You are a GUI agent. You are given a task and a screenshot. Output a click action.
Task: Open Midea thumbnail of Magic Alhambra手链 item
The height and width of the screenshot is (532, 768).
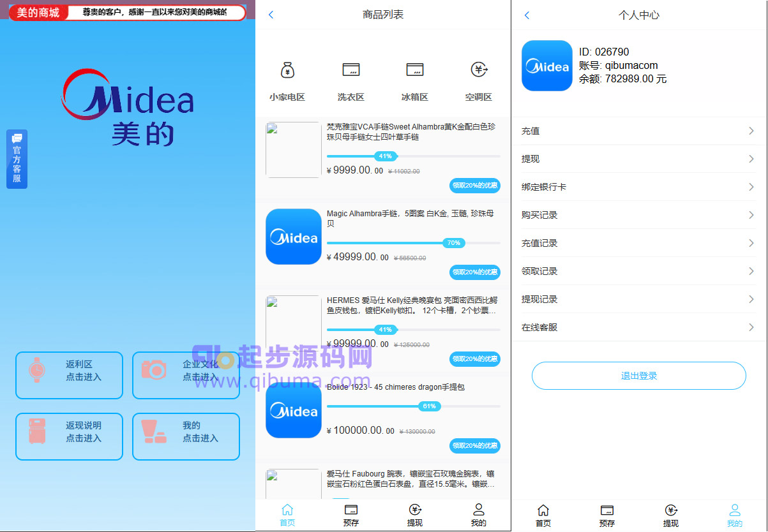(x=294, y=237)
